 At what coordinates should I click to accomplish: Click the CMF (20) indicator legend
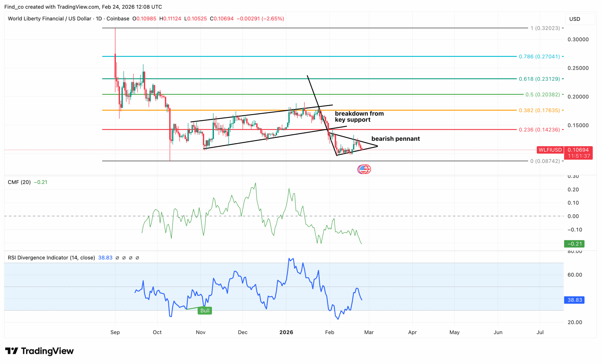pos(19,182)
